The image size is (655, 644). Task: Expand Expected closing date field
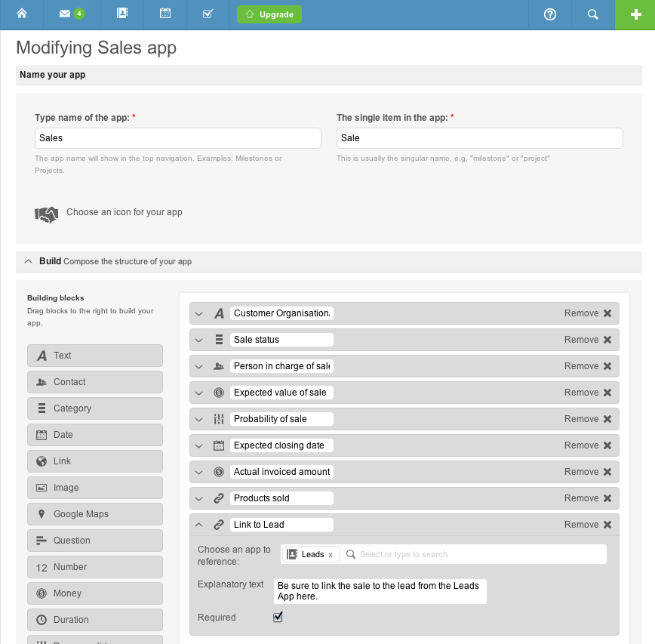coord(199,446)
